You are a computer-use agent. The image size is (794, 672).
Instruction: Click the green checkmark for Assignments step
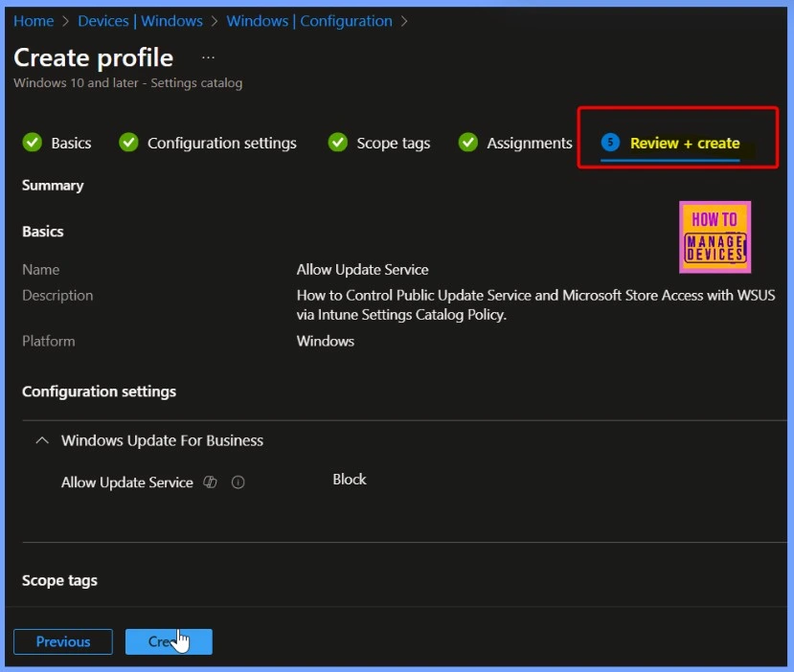(x=468, y=143)
